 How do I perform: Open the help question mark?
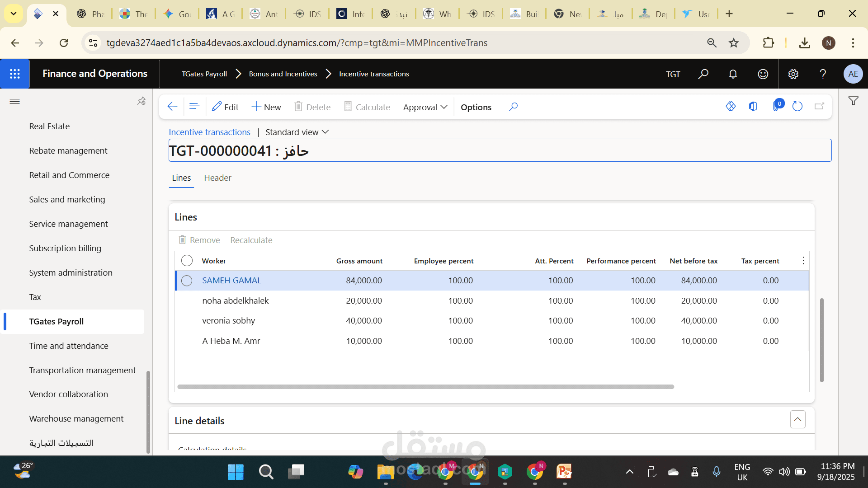click(x=823, y=74)
